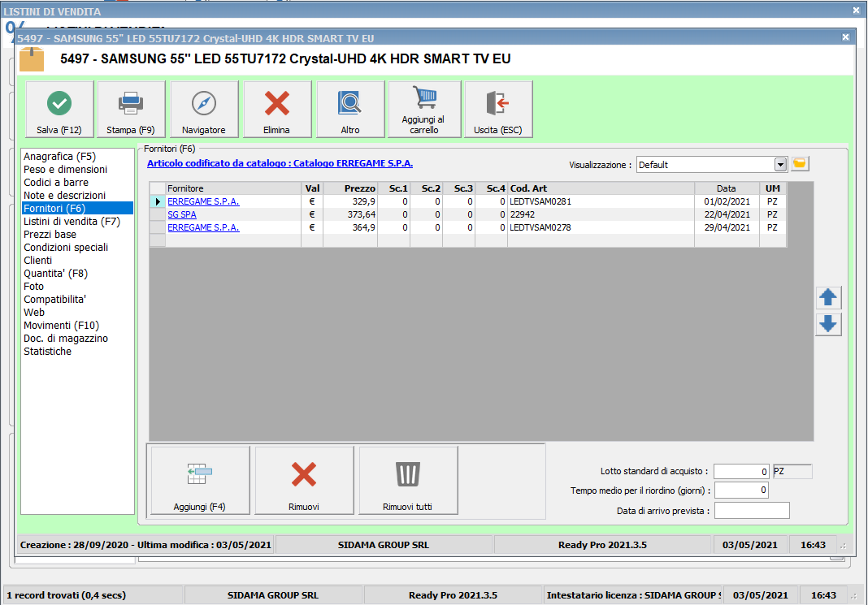Switch to Listini di vendita (F7)
The width and height of the screenshot is (868, 605).
click(x=72, y=221)
